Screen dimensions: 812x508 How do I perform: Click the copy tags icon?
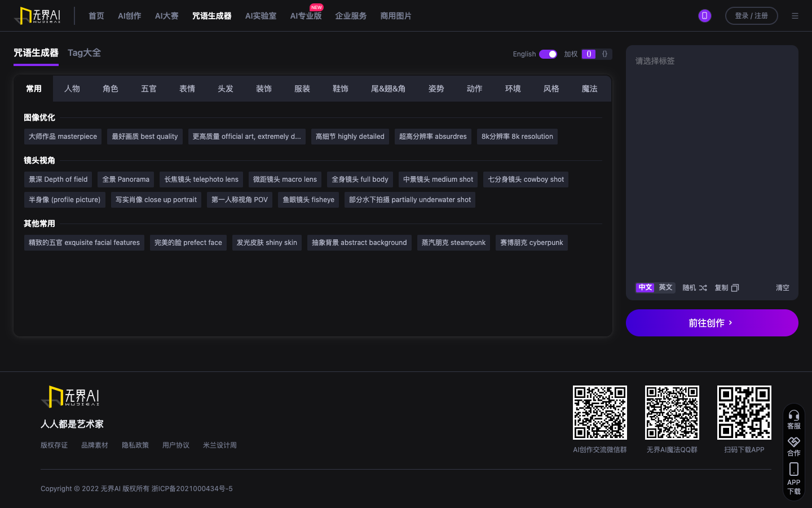(735, 288)
